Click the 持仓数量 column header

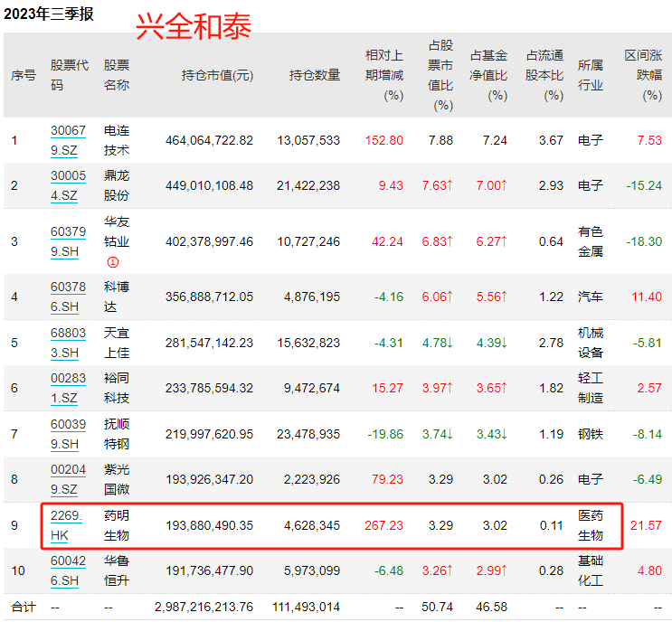pos(315,75)
